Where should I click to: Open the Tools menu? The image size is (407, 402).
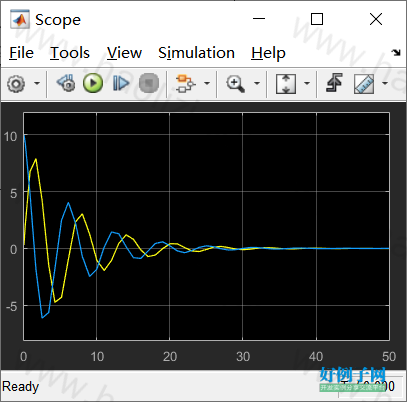(x=70, y=53)
